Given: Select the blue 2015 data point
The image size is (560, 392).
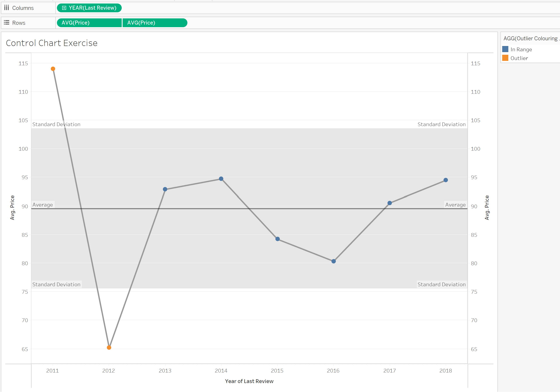Looking at the screenshot, I should 277,239.
